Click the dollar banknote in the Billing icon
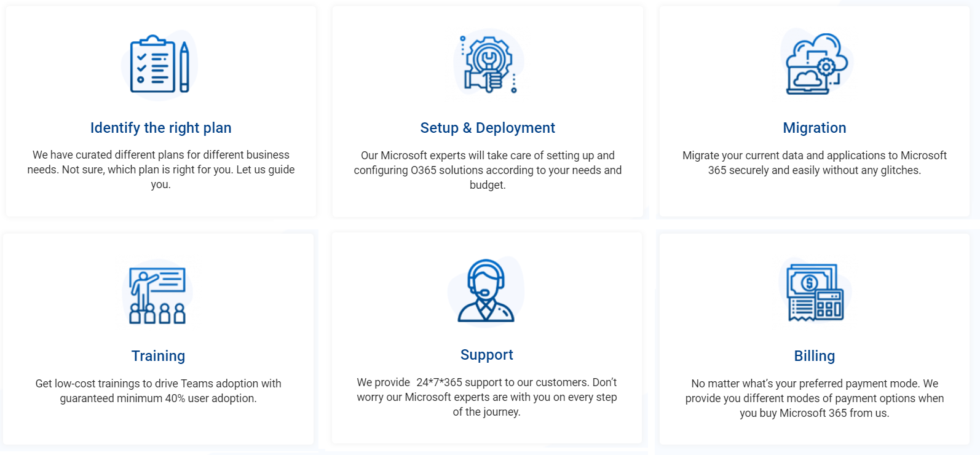Image resolution: width=980 pixels, height=455 pixels. (x=810, y=283)
